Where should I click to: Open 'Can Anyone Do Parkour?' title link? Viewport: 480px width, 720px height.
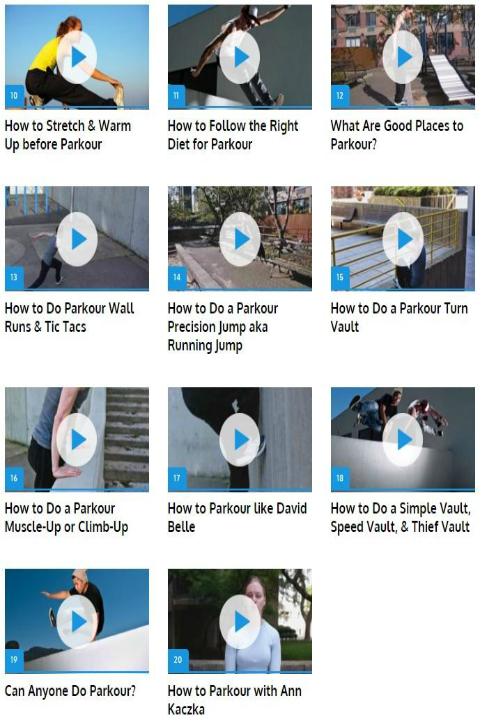coord(70,691)
